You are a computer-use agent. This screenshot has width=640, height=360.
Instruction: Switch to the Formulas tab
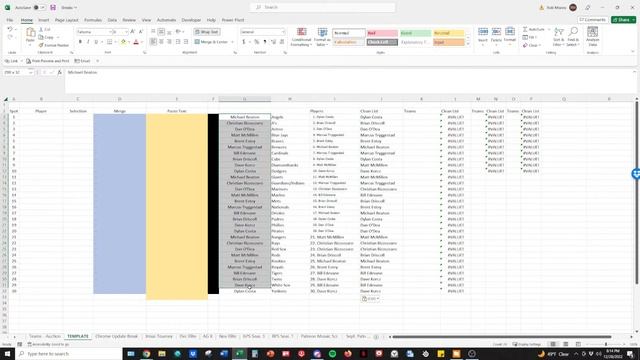[93, 20]
